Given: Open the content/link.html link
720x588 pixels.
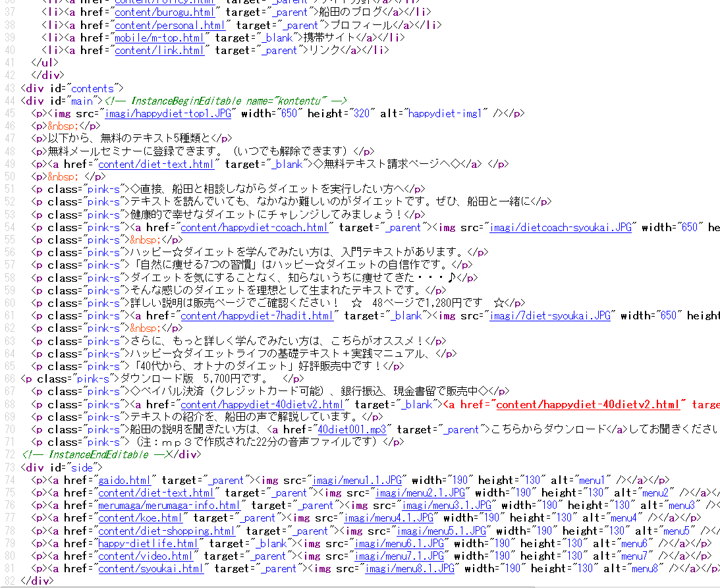Looking at the screenshot, I should (159, 51).
